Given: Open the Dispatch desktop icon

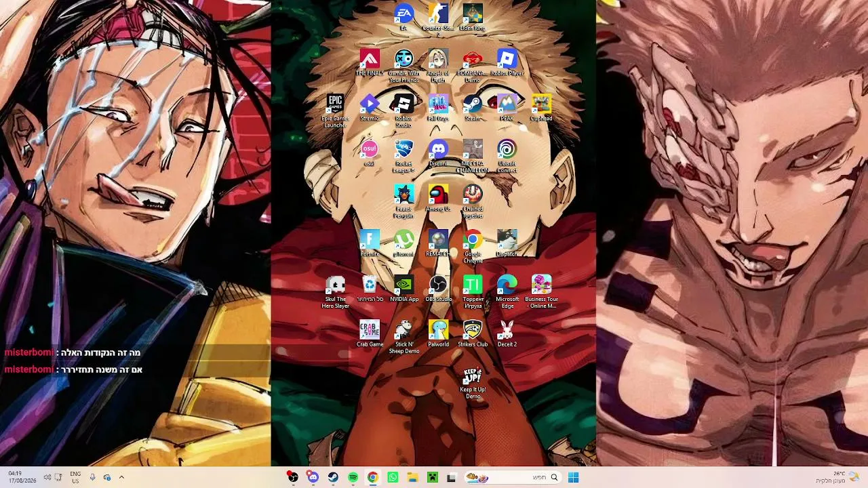Looking at the screenshot, I should (507, 243).
